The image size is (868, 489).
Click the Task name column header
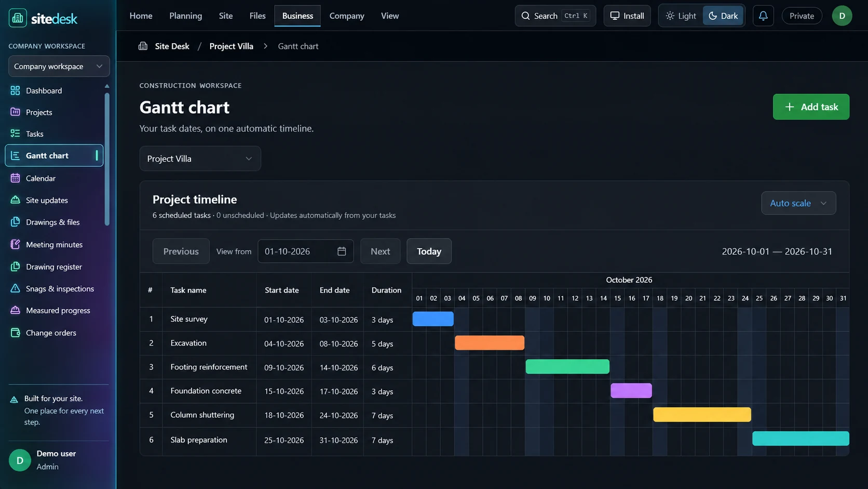pos(188,290)
